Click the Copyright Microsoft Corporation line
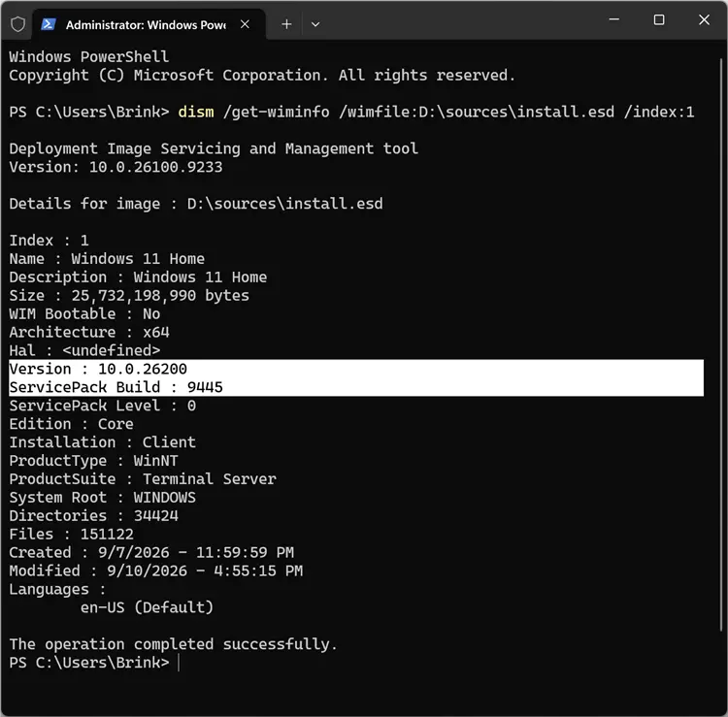728x717 pixels. click(x=262, y=75)
